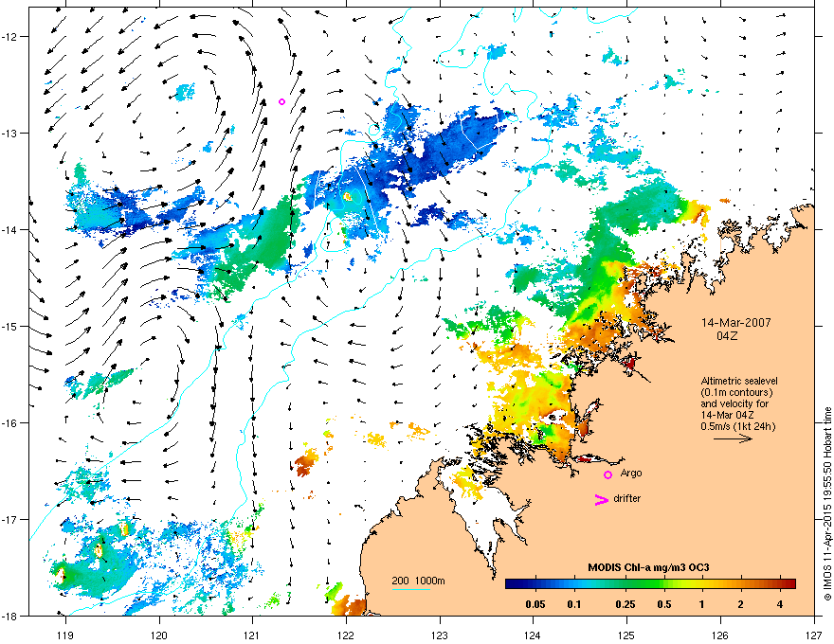Click the '0.5m/s (1kt 24h)' scale text
Viewport: 834px width, 644px height.
[738, 426]
